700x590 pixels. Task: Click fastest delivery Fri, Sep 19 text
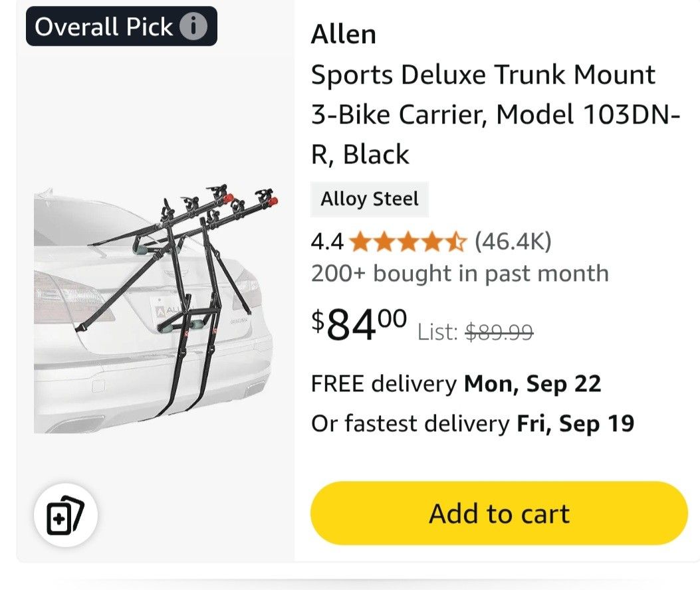tap(472, 423)
